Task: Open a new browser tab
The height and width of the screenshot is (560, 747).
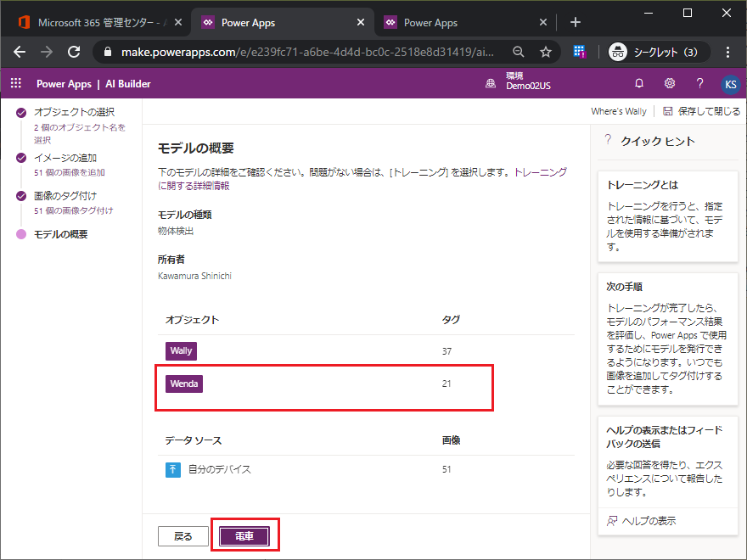Action: tap(575, 22)
